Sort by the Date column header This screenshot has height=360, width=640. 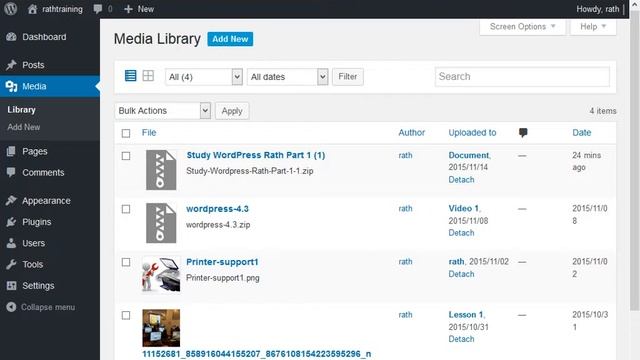[582, 132]
